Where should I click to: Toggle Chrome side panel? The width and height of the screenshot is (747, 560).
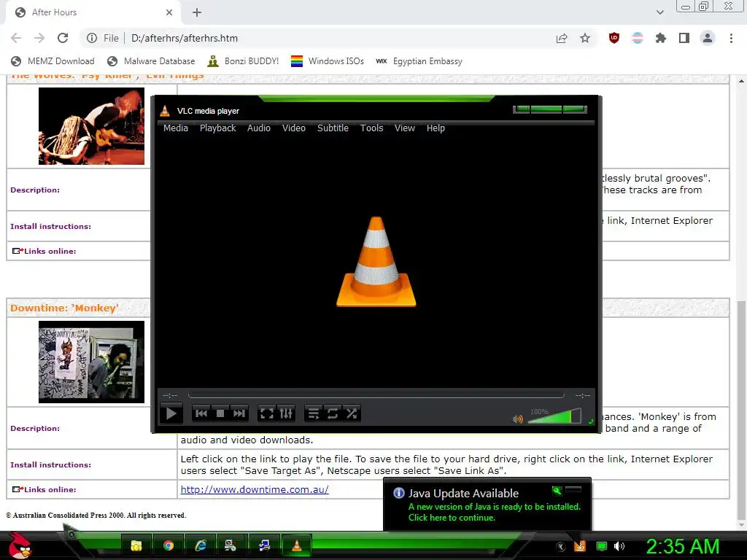(684, 38)
